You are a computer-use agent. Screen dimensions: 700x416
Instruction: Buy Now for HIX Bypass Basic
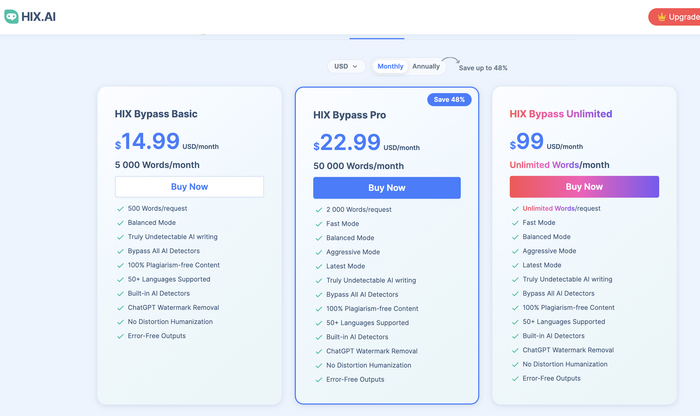click(x=189, y=187)
